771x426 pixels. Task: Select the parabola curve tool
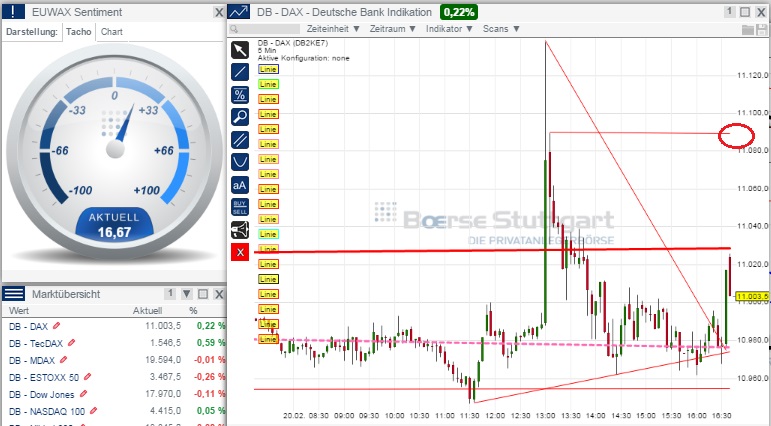(x=240, y=162)
